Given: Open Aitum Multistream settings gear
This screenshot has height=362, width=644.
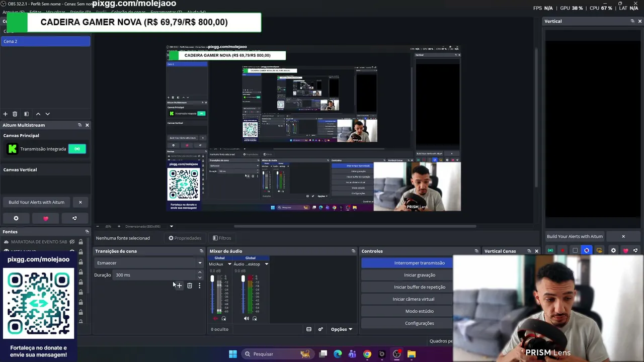Looking at the screenshot, I should 16,218.
